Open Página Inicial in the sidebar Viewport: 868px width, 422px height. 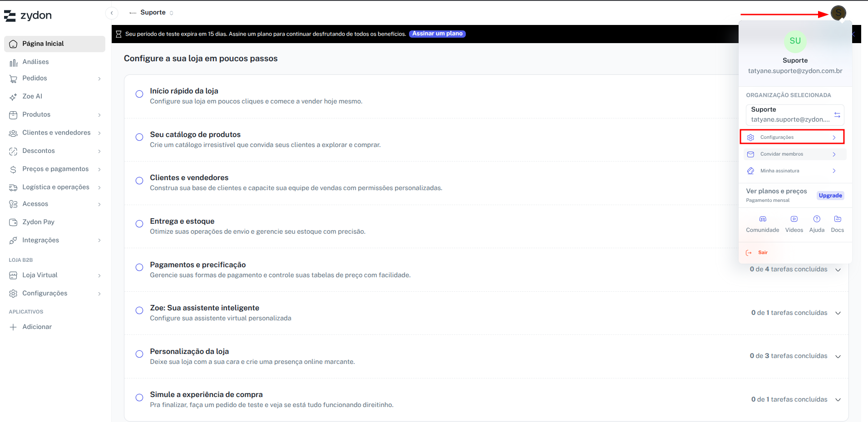tap(54, 44)
